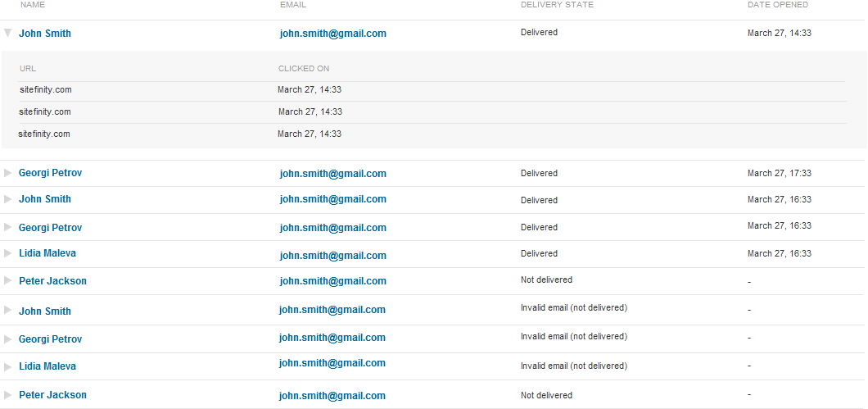Viewport: 868px width, 409px height.
Task: Click the email address in the expanded John Smith row
Action: click(x=332, y=34)
